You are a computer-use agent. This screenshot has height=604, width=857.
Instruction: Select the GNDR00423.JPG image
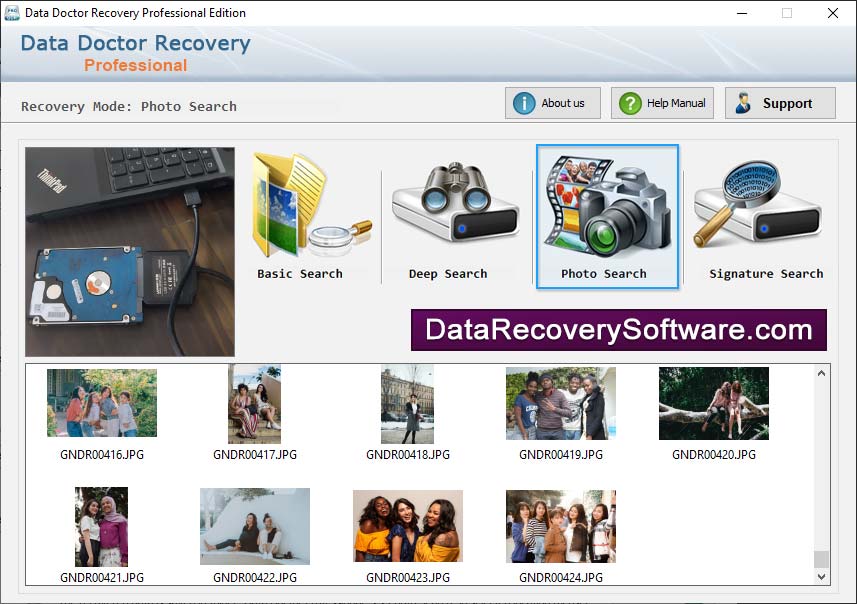[407, 526]
